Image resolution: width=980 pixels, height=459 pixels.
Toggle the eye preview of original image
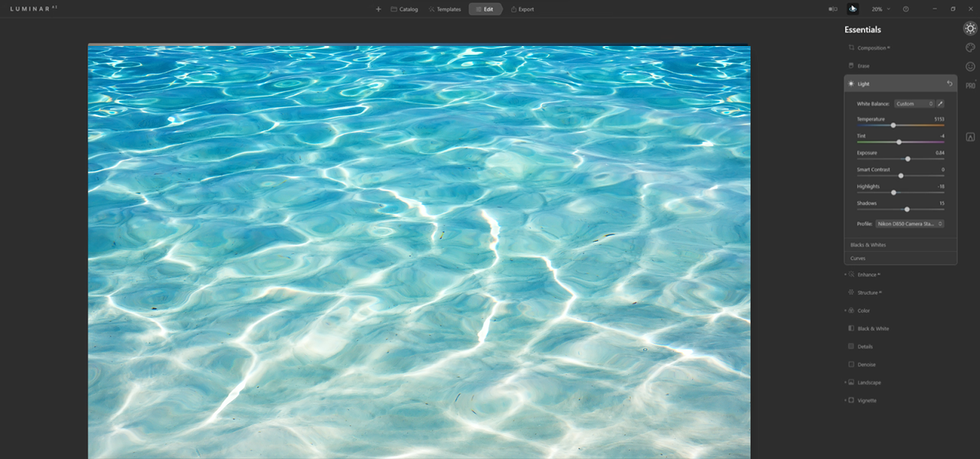[852, 8]
